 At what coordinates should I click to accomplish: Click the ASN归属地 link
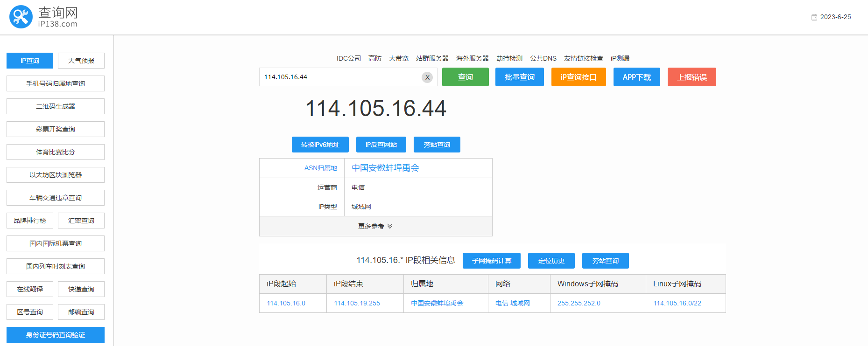coord(321,168)
